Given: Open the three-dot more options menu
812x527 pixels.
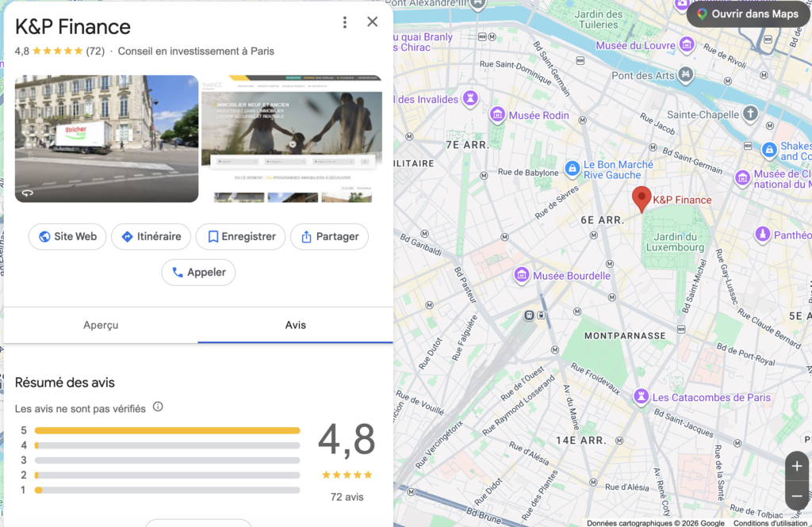Looking at the screenshot, I should [x=345, y=21].
